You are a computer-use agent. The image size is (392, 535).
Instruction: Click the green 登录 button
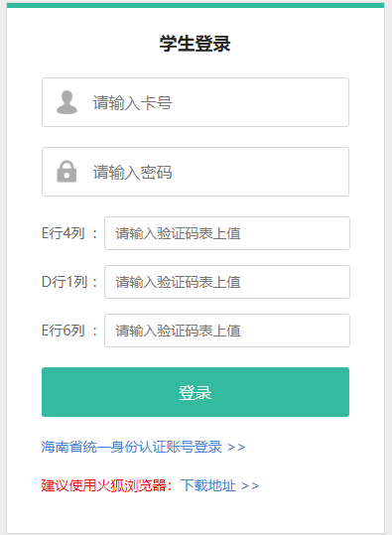pyautogui.click(x=196, y=392)
